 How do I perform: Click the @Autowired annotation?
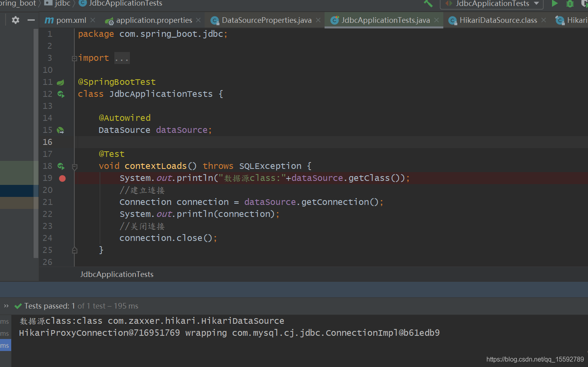point(125,118)
